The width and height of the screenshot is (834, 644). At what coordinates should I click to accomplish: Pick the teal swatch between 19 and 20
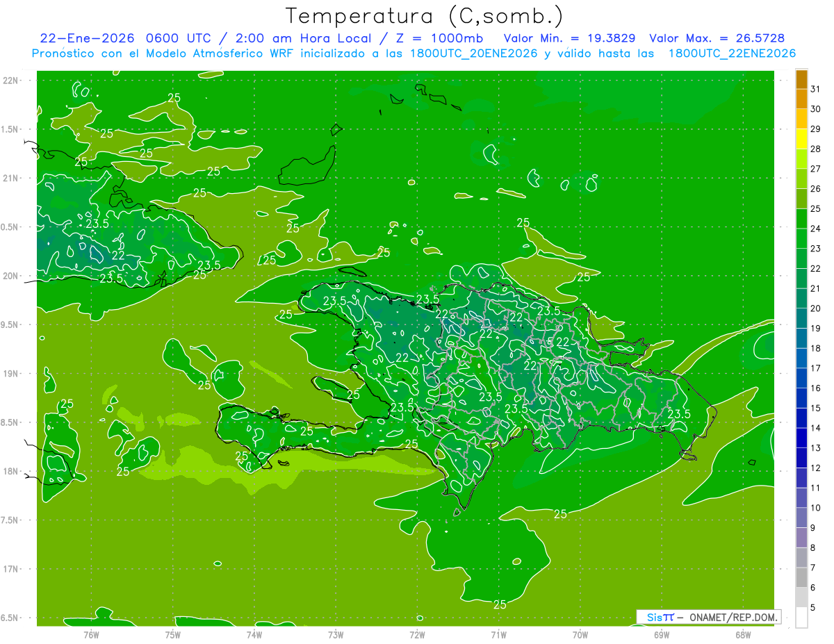[801, 318]
